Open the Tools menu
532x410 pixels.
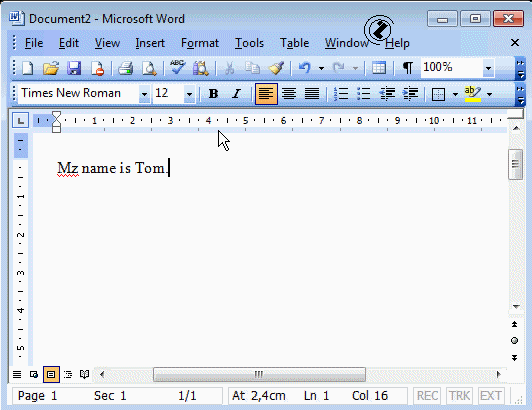tap(249, 43)
